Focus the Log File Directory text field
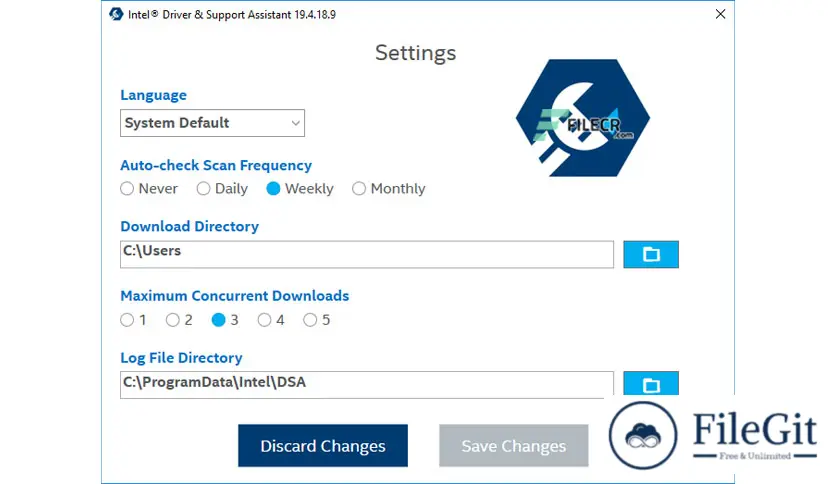This screenshot has height=484, width=836. (366, 384)
